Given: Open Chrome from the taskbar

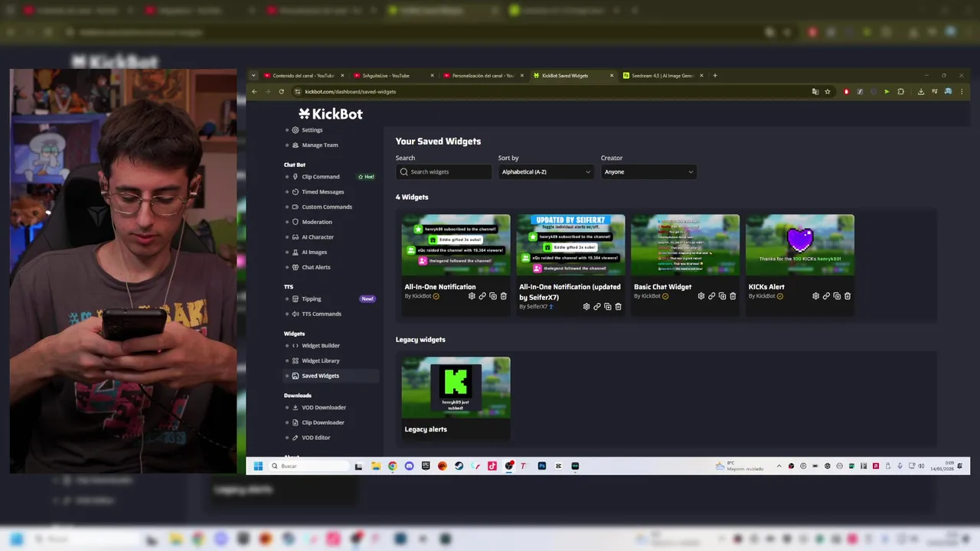Looking at the screenshot, I should [392, 466].
